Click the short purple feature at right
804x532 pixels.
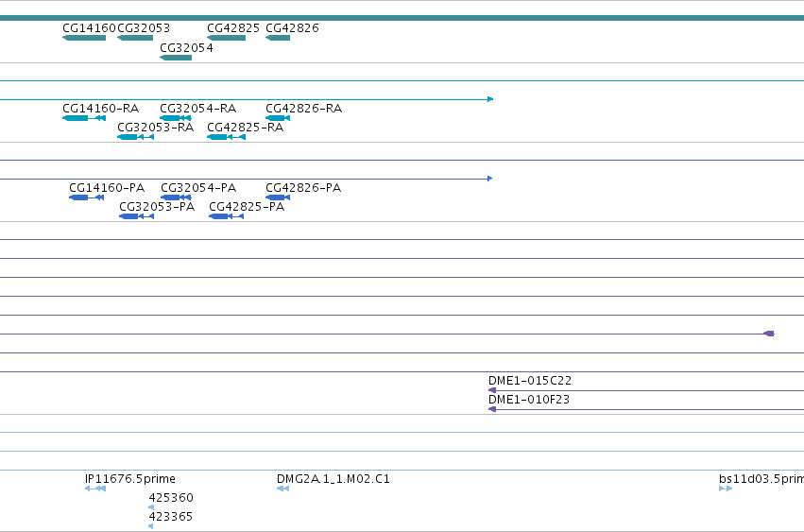769,334
